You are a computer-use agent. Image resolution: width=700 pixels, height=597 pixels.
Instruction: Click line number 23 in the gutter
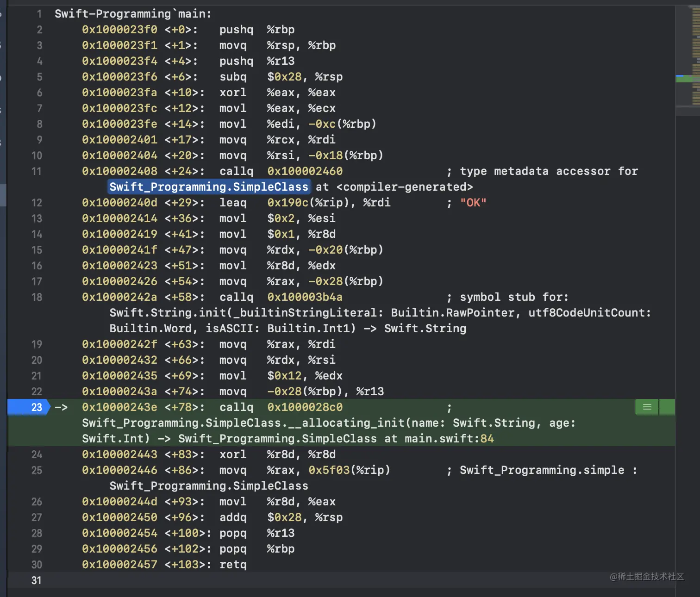click(37, 407)
